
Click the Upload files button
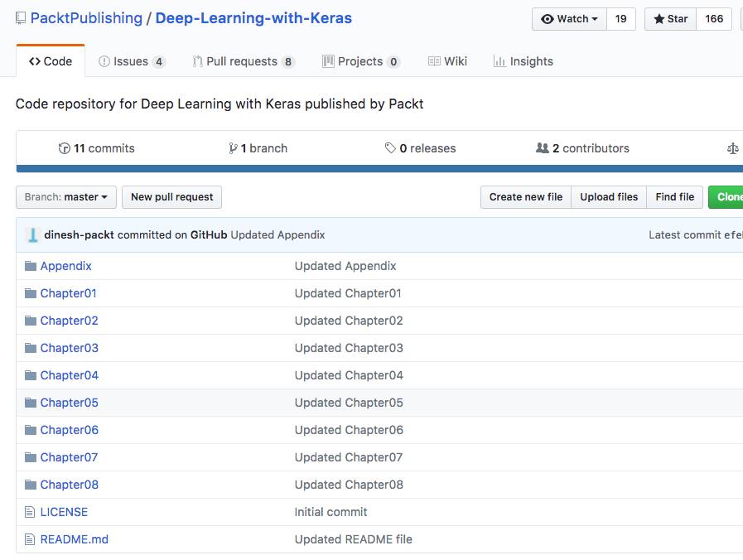click(609, 197)
